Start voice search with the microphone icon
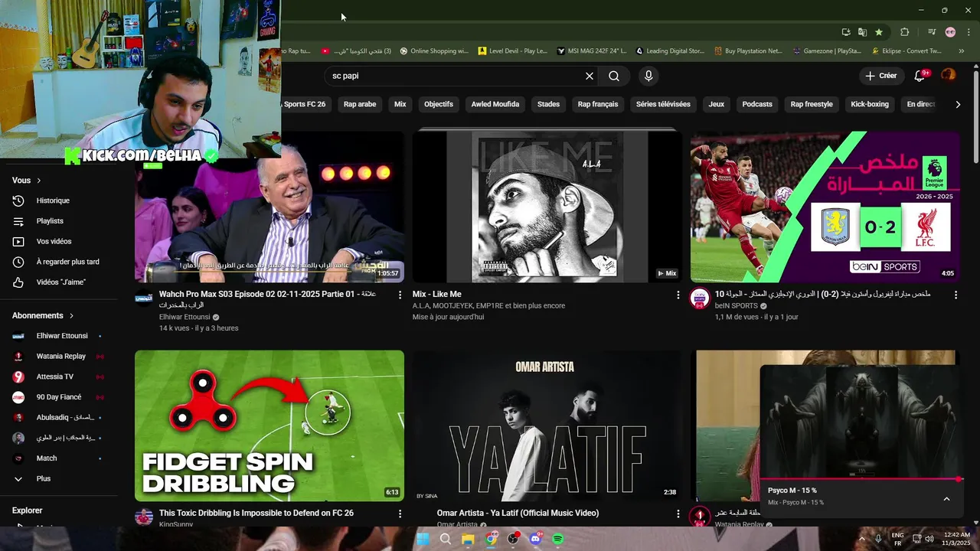The height and width of the screenshot is (551, 980). point(648,76)
